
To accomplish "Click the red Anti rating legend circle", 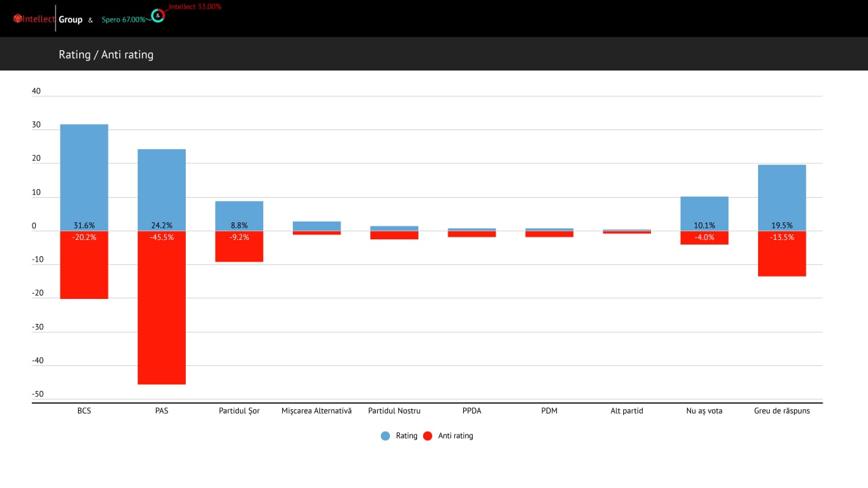I will point(427,436).
